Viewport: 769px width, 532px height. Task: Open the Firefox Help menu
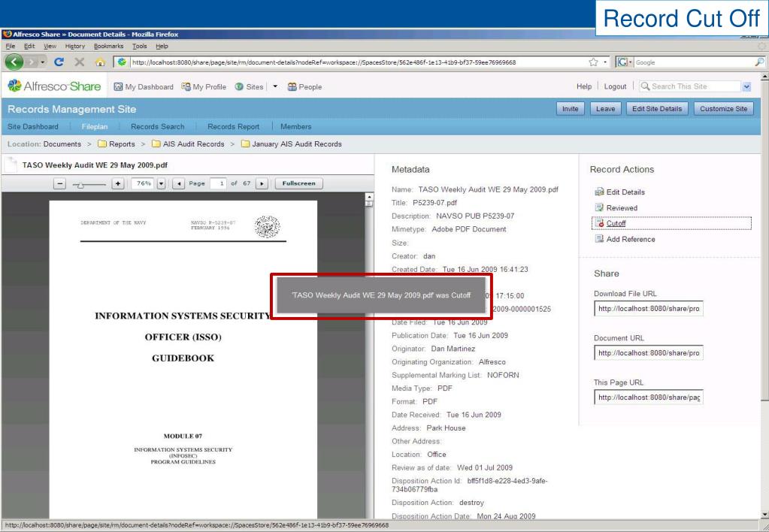point(162,46)
